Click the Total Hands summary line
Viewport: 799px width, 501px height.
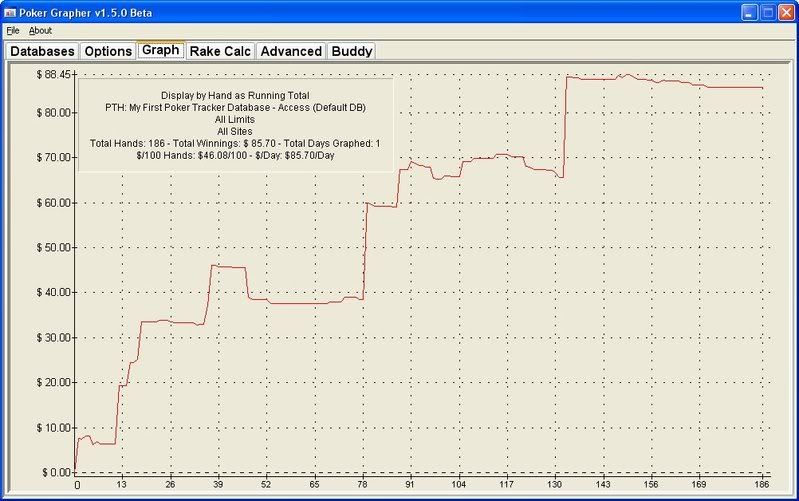234,144
